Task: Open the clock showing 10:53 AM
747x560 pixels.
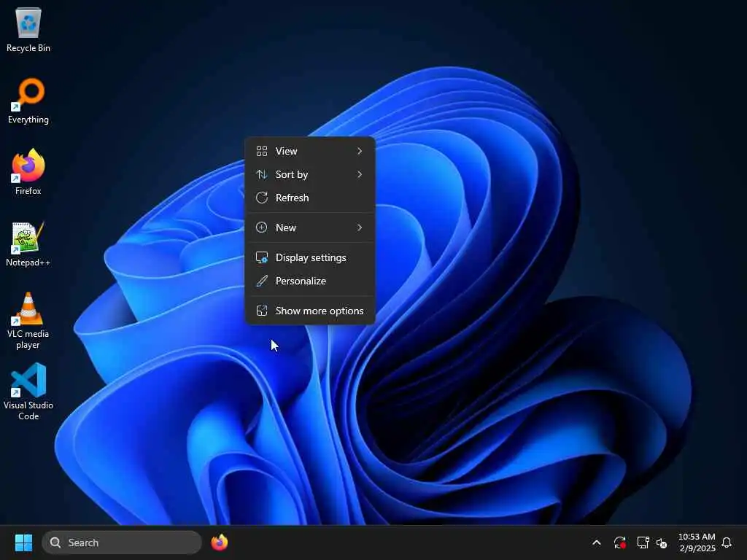Action: click(x=697, y=542)
